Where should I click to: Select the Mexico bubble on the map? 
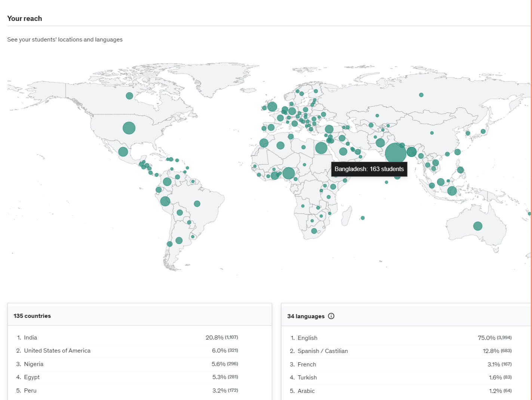click(123, 152)
